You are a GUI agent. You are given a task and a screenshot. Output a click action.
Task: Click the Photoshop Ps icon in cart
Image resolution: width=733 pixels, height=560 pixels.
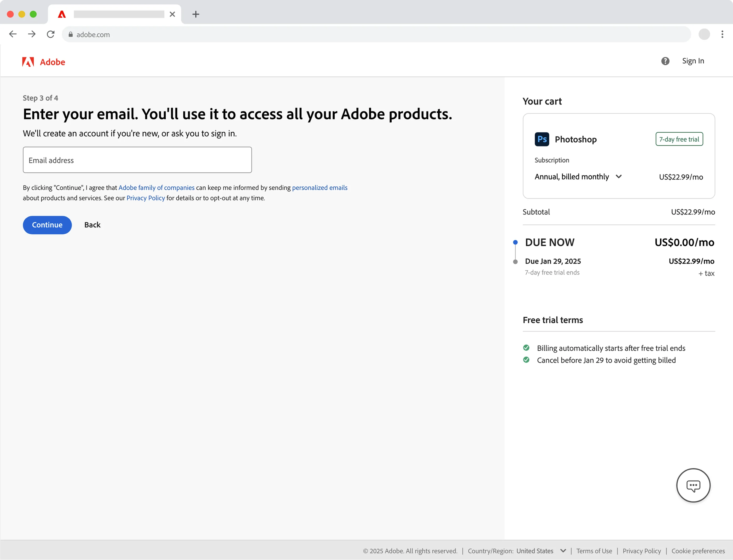542,139
